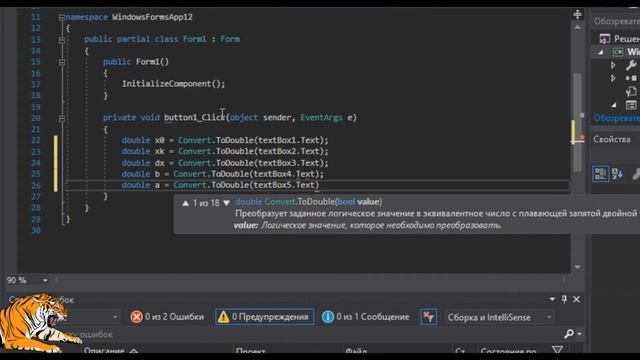Viewport: 640px width, 360px height.
Task: Close the Error List panel
Action: tap(576, 299)
